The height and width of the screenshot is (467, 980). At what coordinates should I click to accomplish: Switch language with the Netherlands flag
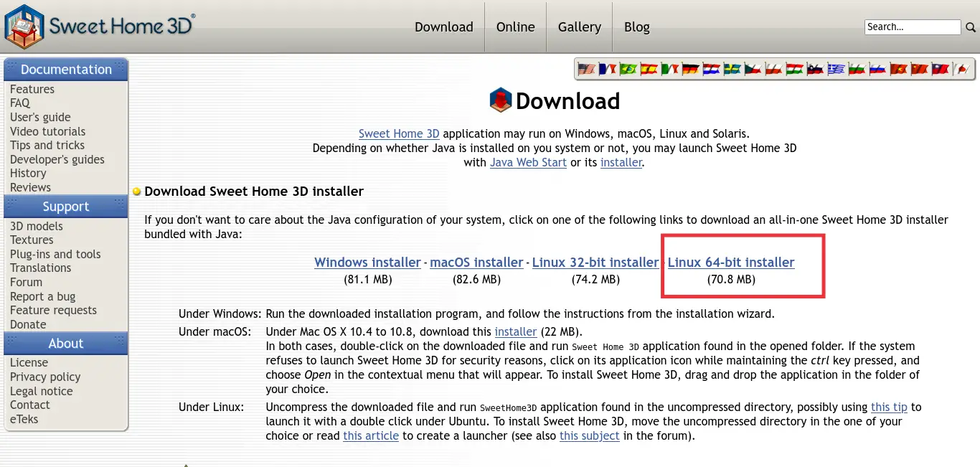point(711,70)
